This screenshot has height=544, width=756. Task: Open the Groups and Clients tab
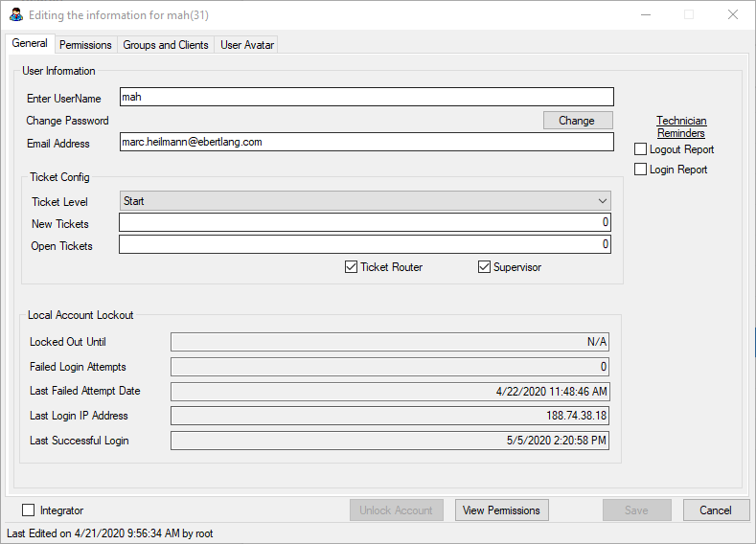click(166, 45)
